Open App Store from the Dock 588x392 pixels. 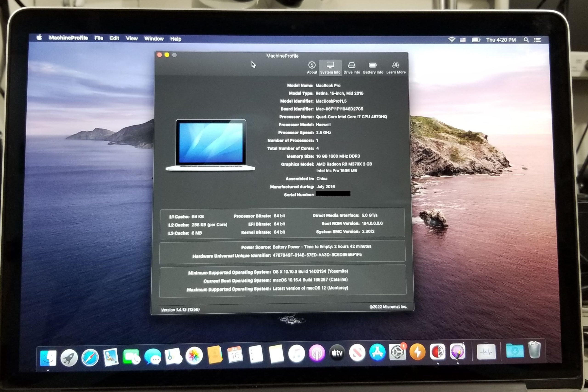click(377, 352)
